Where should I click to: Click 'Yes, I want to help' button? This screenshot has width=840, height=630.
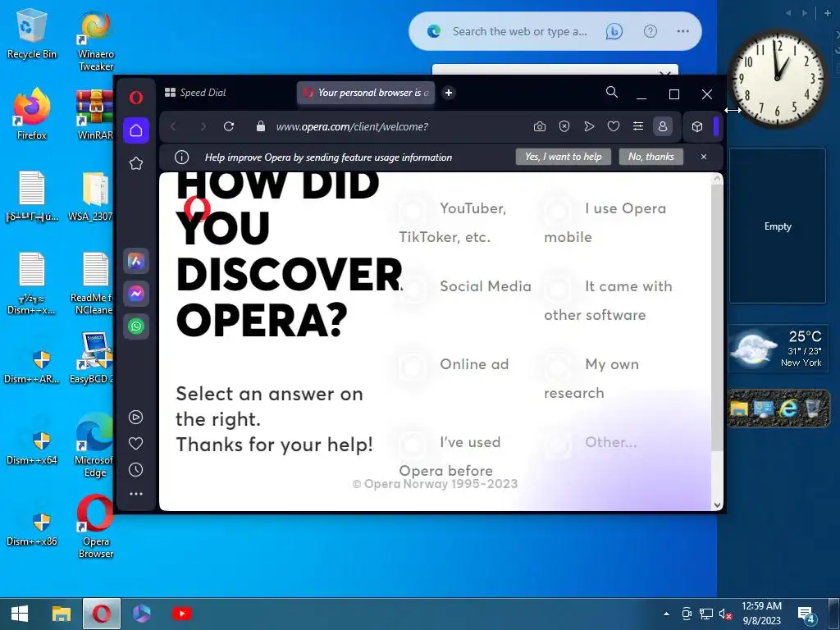(563, 157)
